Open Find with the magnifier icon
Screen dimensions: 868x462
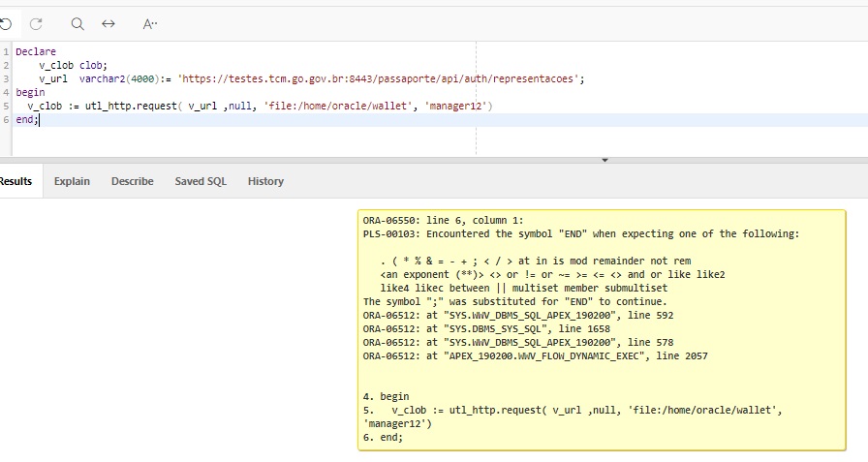coord(77,23)
